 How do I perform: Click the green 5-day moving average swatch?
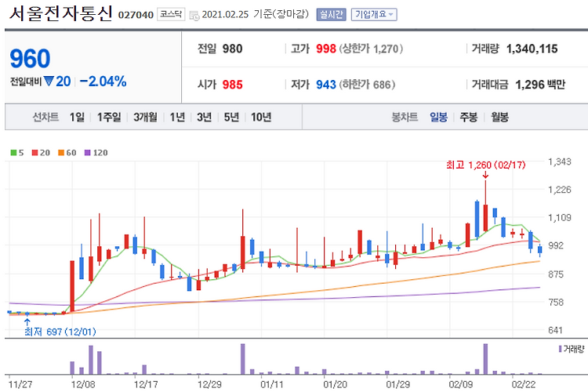13,153
